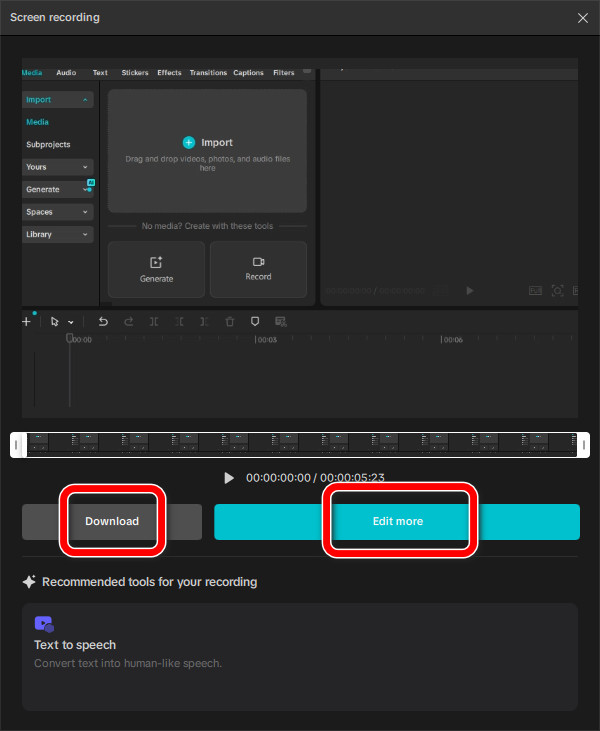The height and width of the screenshot is (731, 600).
Task: Expand the Library section
Action: [x=58, y=234]
